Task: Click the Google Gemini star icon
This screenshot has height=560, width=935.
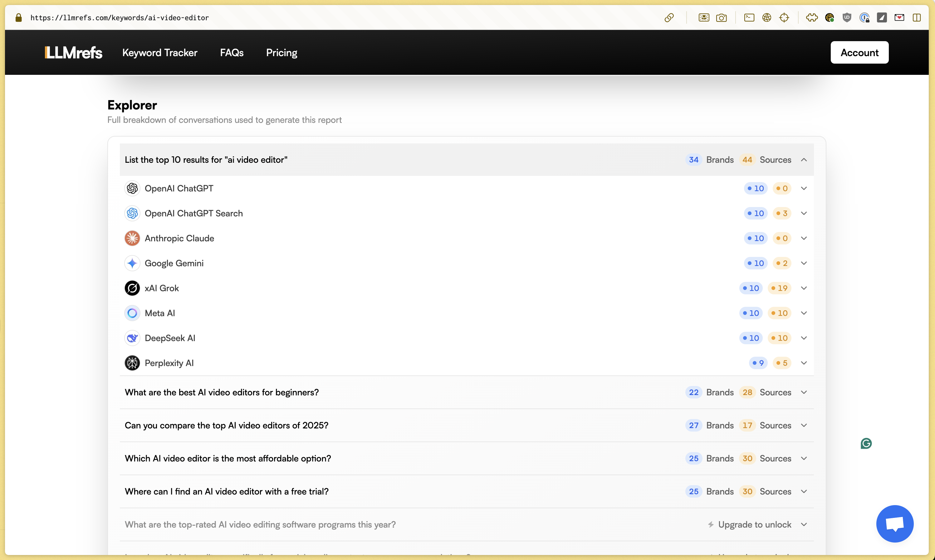Action: point(132,263)
